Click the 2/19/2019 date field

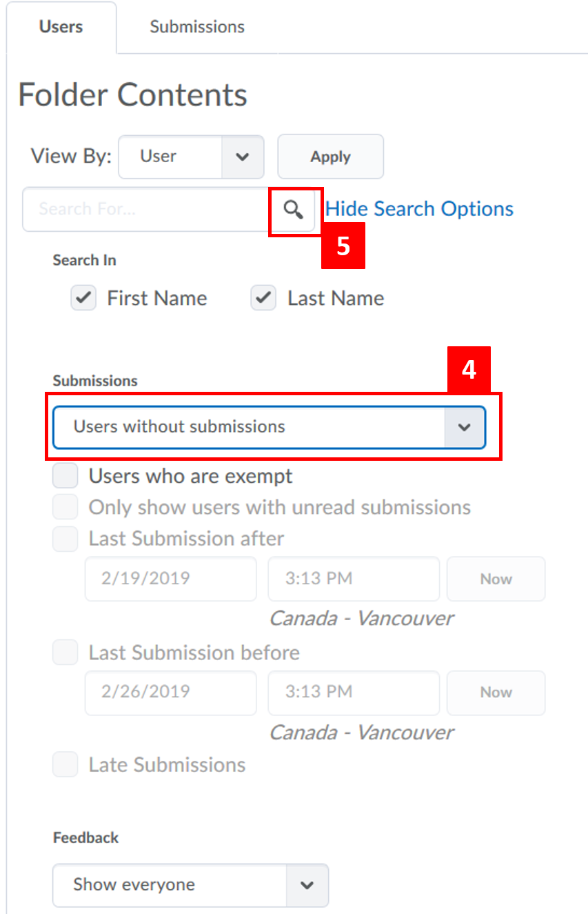click(170, 578)
